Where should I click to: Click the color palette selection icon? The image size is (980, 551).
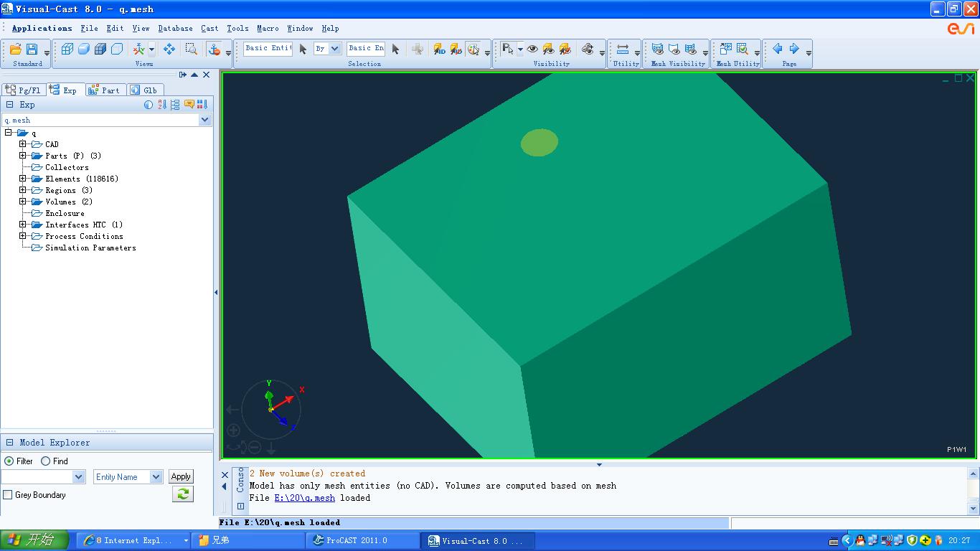[x=473, y=49]
